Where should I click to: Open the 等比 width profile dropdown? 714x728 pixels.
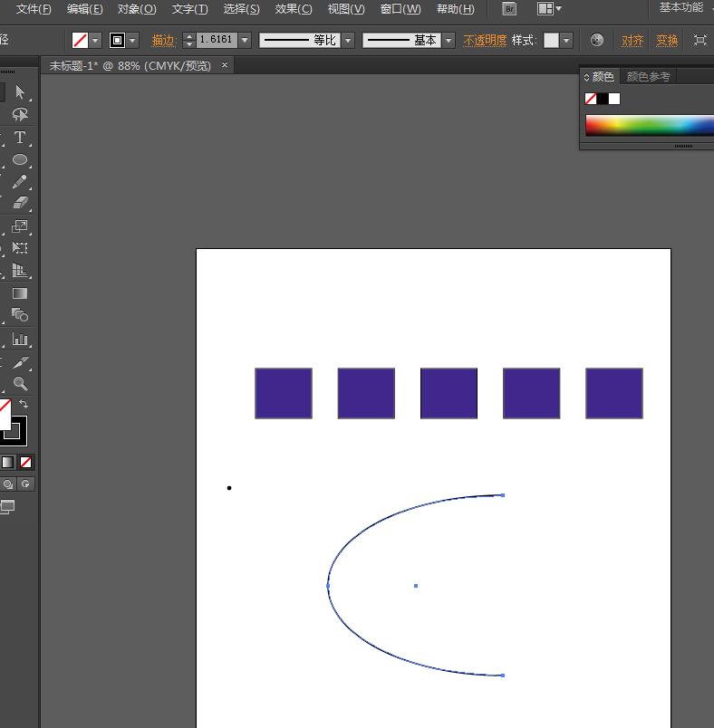[347, 41]
